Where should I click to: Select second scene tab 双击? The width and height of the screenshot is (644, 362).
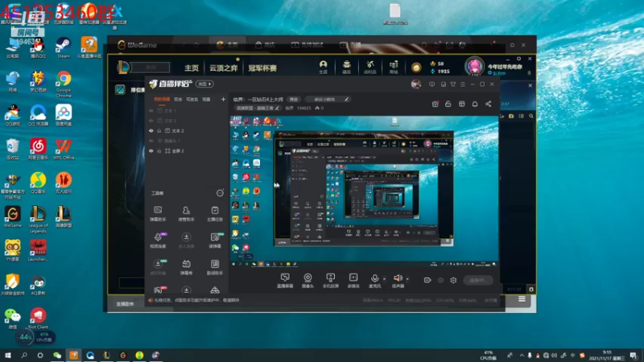pyautogui.click(x=178, y=99)
